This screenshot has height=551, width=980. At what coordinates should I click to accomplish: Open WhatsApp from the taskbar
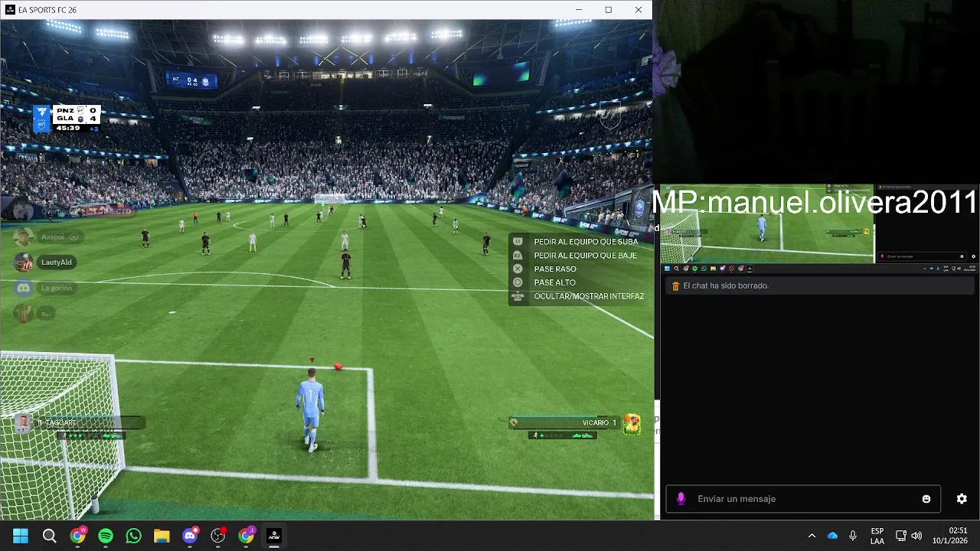coord(134,536)
